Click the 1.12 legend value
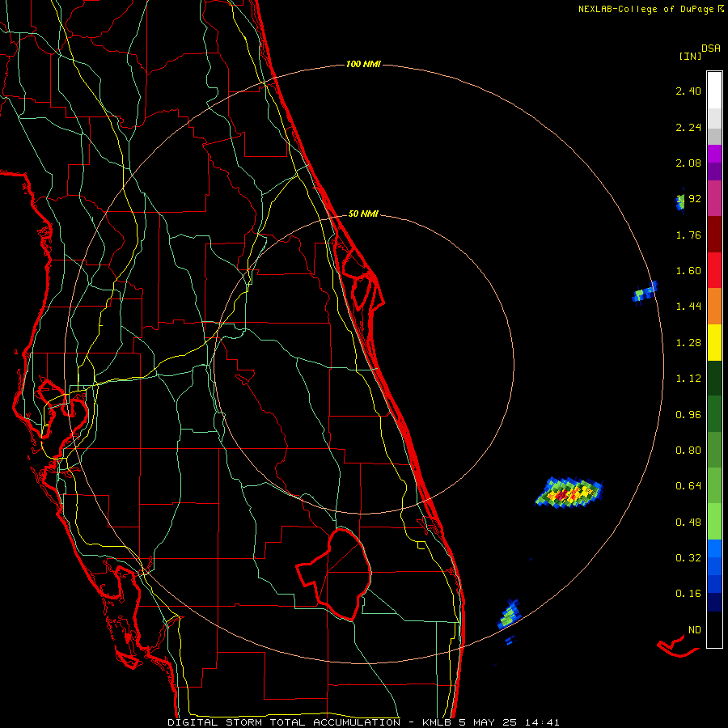Viewport: 728px width, 728px height. tap(688, 379)
